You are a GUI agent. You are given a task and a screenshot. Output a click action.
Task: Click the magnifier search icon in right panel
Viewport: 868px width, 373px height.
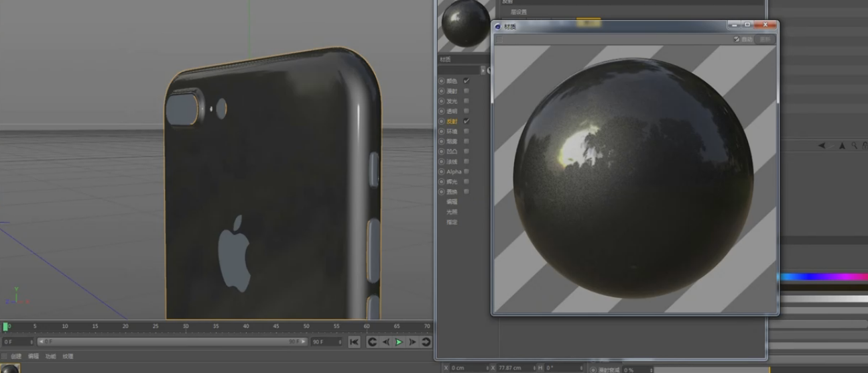[854, 146]
